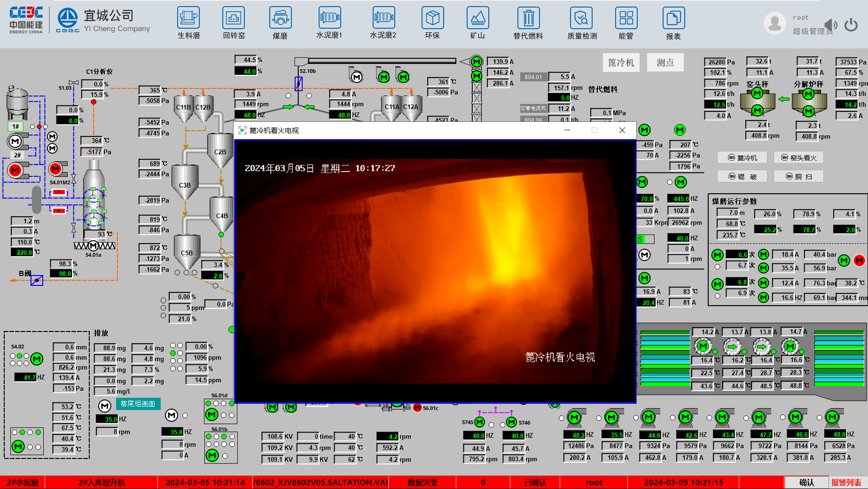The width and height of the screenshot is (868, 489).
Task: Open the 能管 energy management page
Action: click(626, 23)
